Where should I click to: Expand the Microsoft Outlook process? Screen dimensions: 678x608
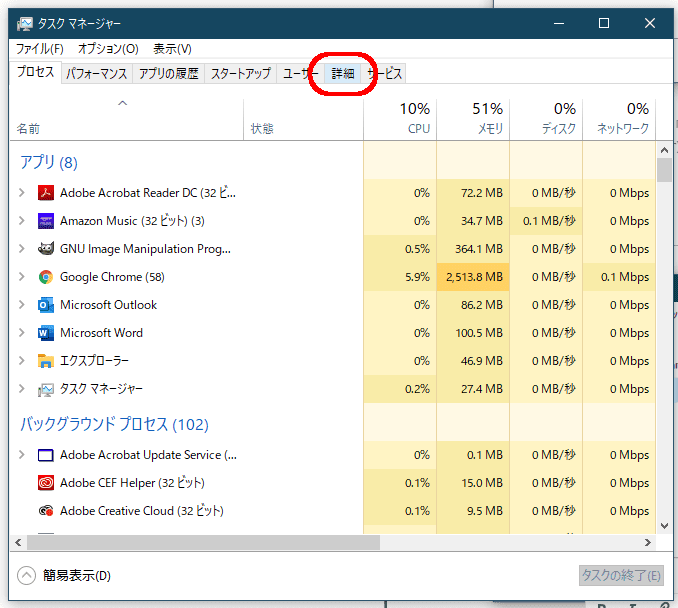coord(22,305)
